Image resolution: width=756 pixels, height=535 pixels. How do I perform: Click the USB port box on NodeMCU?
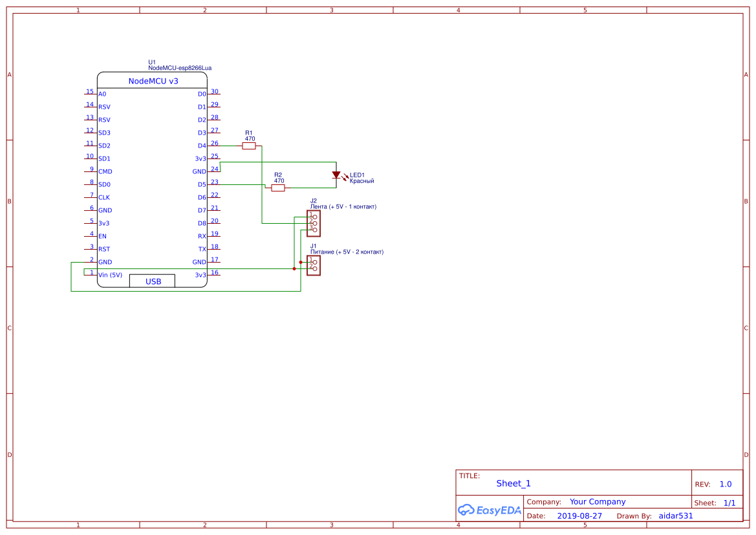click(x=153, y=281)
